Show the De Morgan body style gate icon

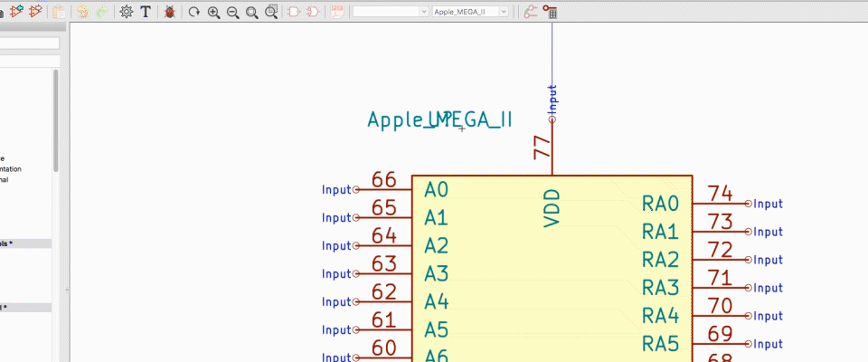point(313,12)
